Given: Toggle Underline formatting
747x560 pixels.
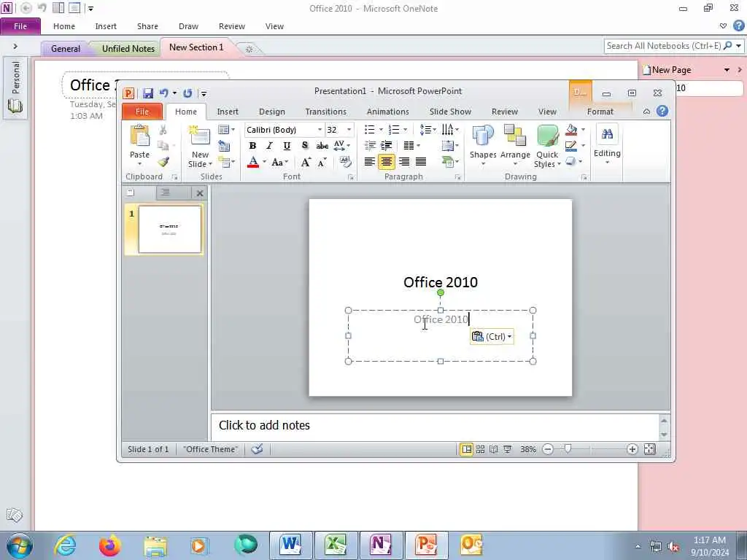Looking at the screenshot, I should tap(287, 146).
